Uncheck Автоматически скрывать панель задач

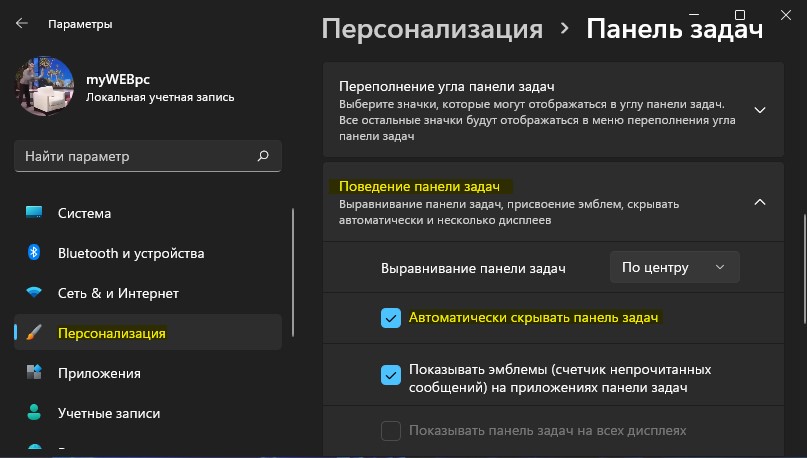[x=391, y=318]
